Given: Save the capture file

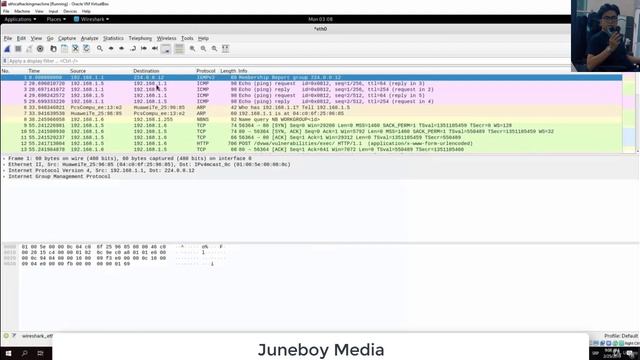Looking at the screenshot, I should tap(64, 49).
